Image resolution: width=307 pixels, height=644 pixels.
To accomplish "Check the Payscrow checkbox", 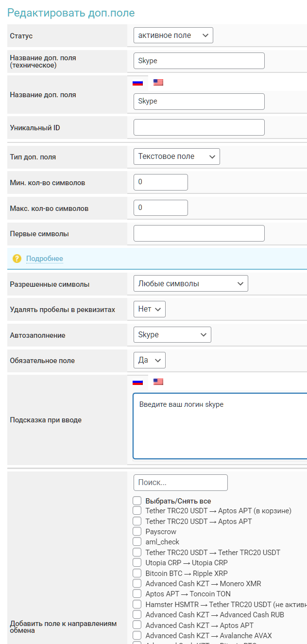I will (x=137, y=531).
